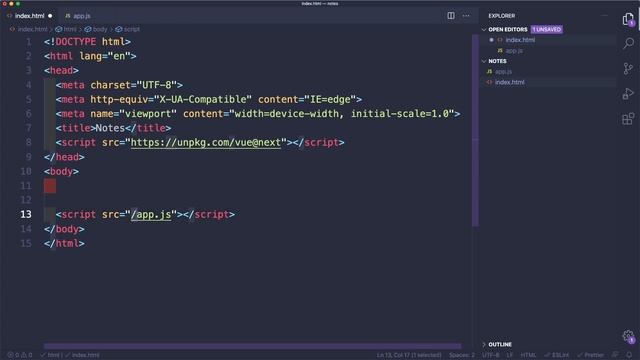This screenshot has height=360, width=640.
Task: Open the Run and Debug view
Action: 628,93
